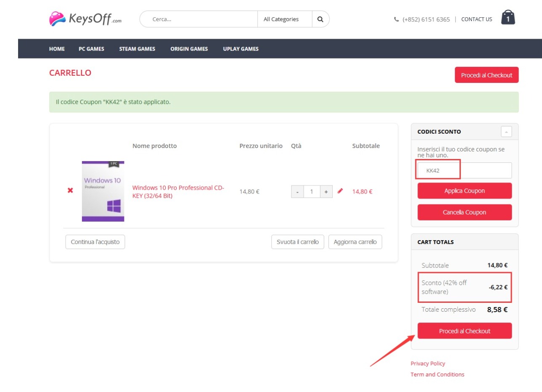Remove Windows 10 Pro with red X
Viewport: 542px width, 392px height.
click(70, 191)
